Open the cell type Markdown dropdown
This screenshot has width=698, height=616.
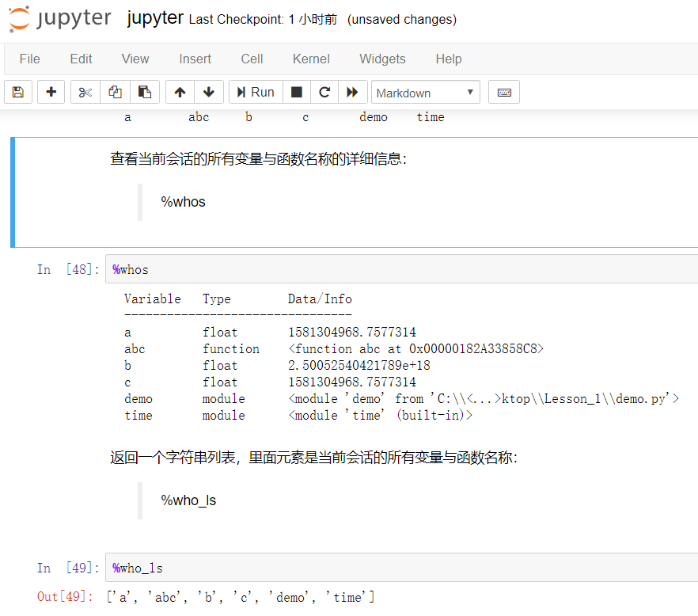coord(426,93)
